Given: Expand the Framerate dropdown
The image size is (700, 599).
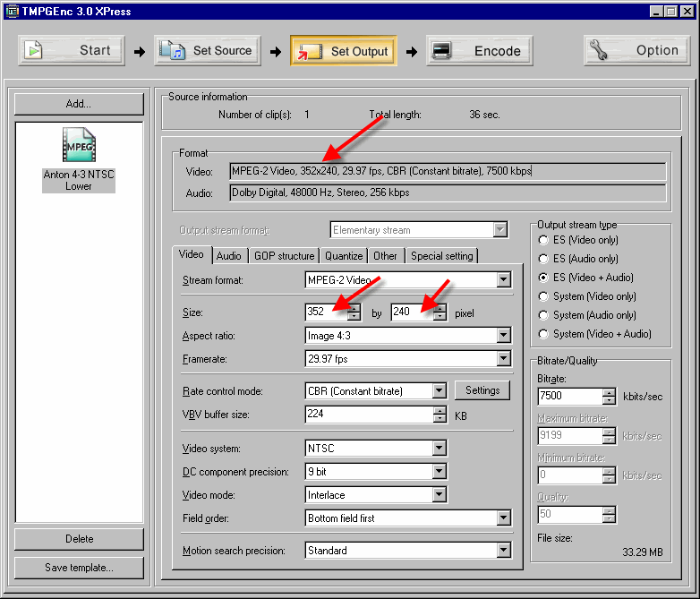Looking at the screenshot, I should click(x=504, y=359).
